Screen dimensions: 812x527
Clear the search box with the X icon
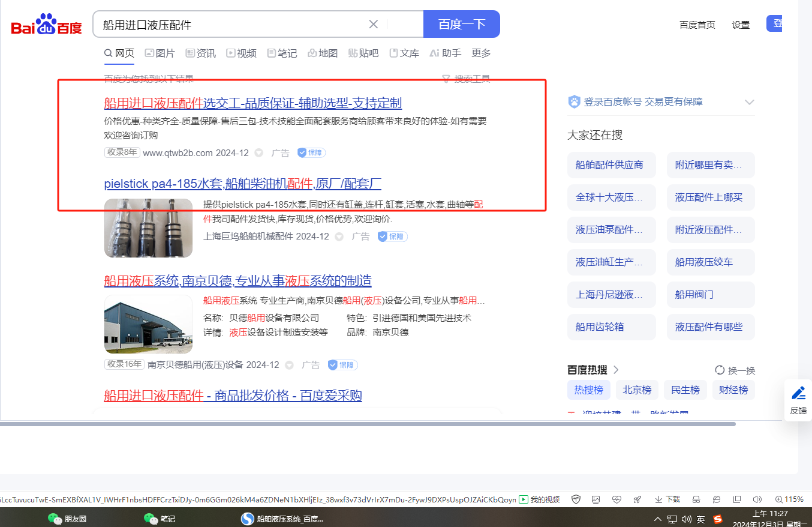[373, 25]
